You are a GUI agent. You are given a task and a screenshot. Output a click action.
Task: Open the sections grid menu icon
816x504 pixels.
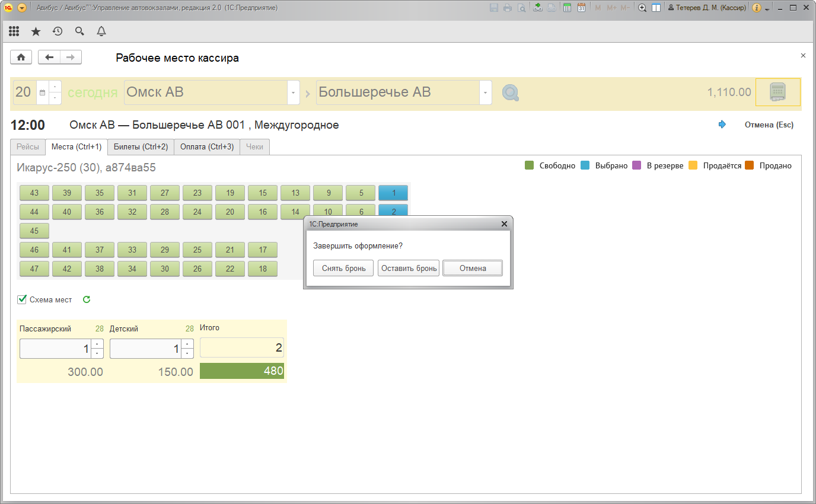point(14,31)
